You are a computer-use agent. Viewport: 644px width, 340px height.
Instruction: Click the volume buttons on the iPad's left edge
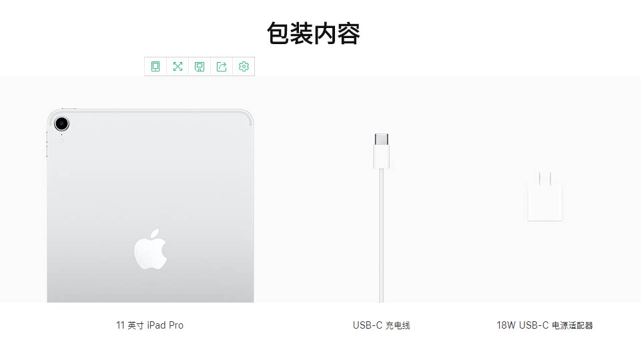47,144
